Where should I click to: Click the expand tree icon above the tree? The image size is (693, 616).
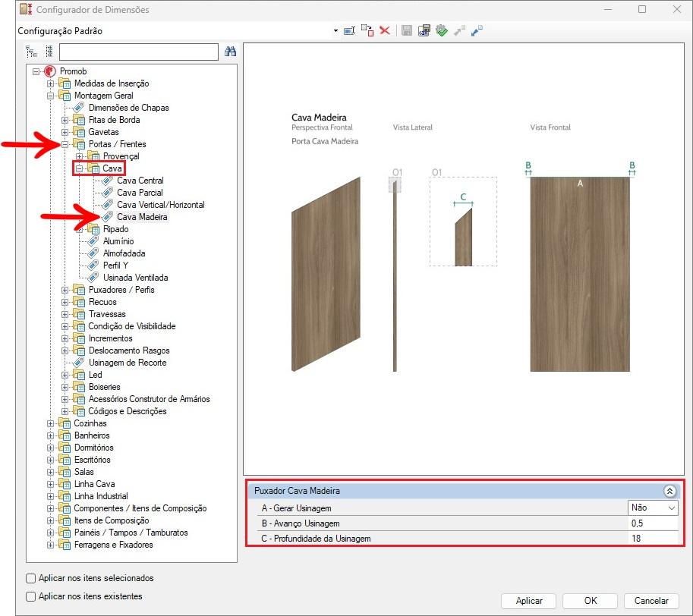[x=31, y=52]
